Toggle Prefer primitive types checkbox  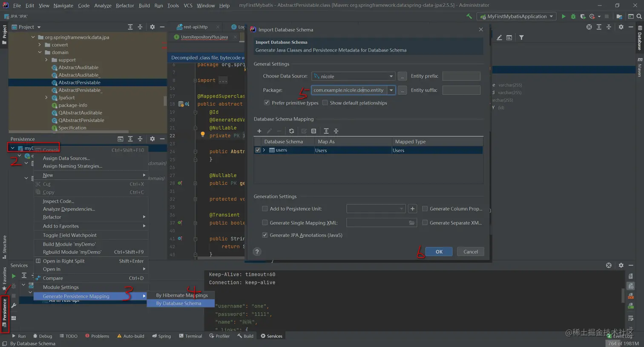(x=267, y=103)
